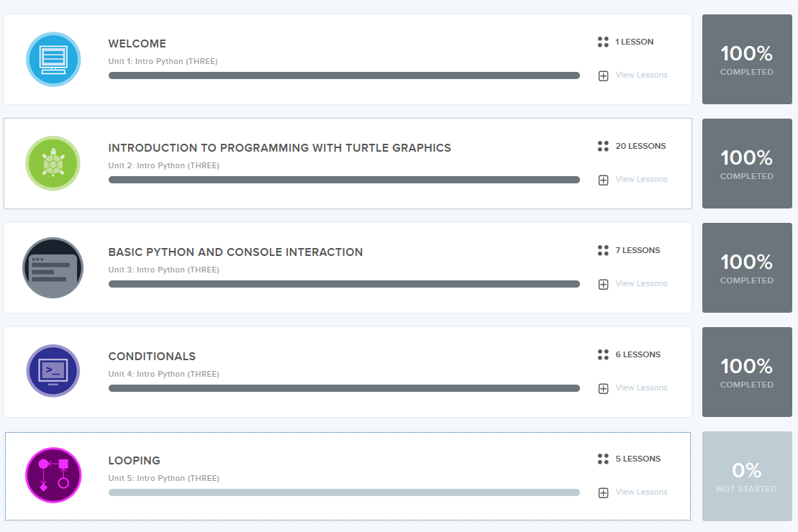Open the WELCOME unit title
The height and width of the screenshot is (532, 798).
[x=137, y=44]
